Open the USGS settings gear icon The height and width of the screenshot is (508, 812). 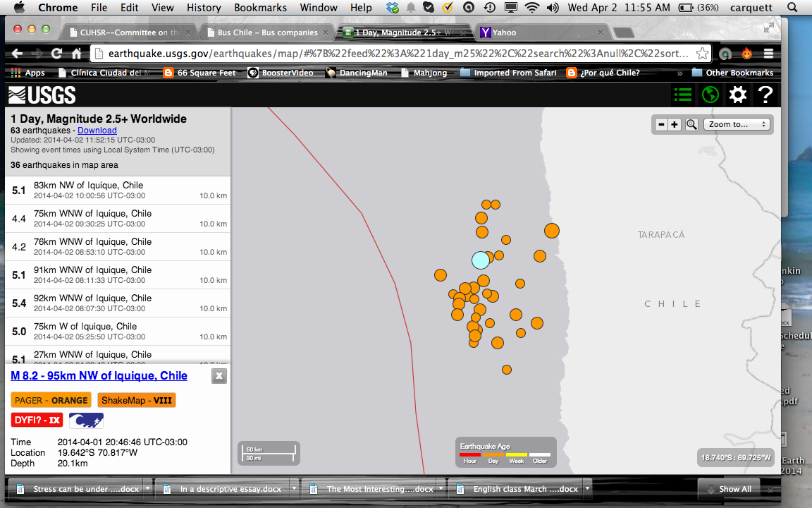737,95
